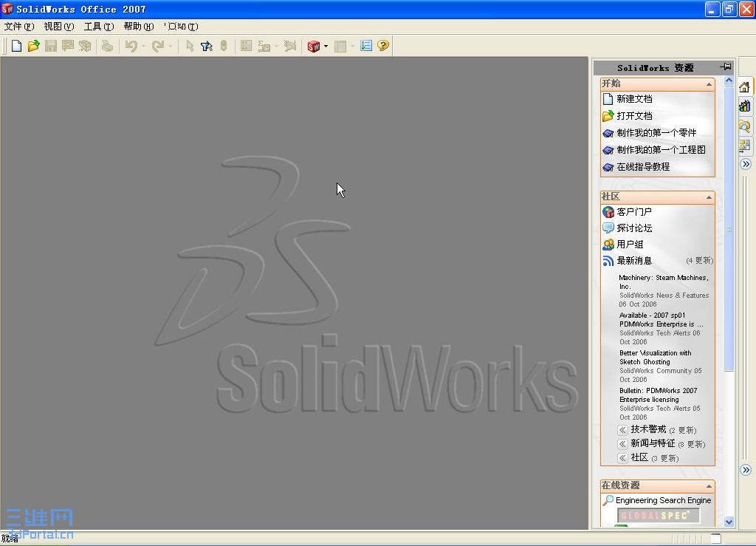Click the Open folder toolbar icon
This screenshot has height=546, width=756.
point(33,46)
